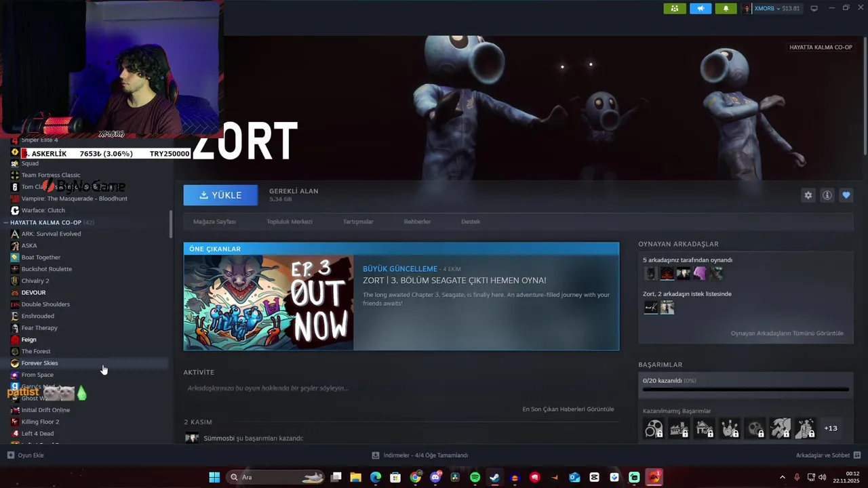View En Son Çıkan Haberleri Görüntüle link
Screen dimensions: 868x488
[x=568, y=409]
